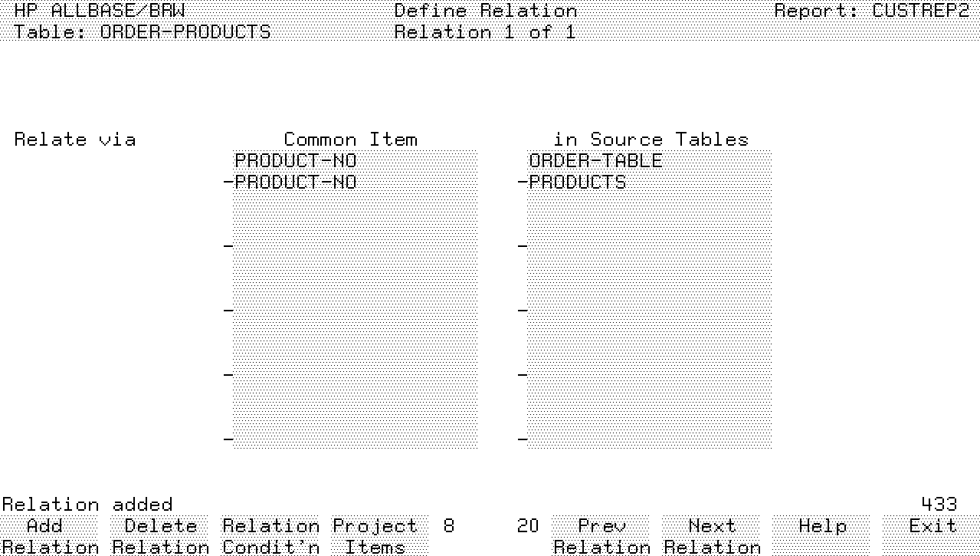This screenshot has width=980, height=556.
Task: Click the Exit function key
Action: (x=932, y=527)
